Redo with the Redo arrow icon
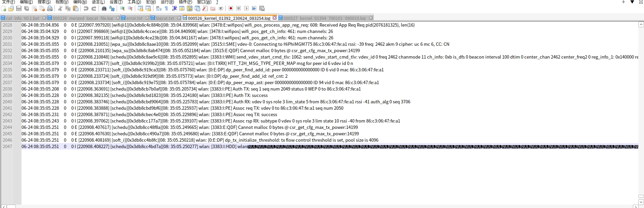The height and width of the screenshot is (208, 644). [94, 8]
